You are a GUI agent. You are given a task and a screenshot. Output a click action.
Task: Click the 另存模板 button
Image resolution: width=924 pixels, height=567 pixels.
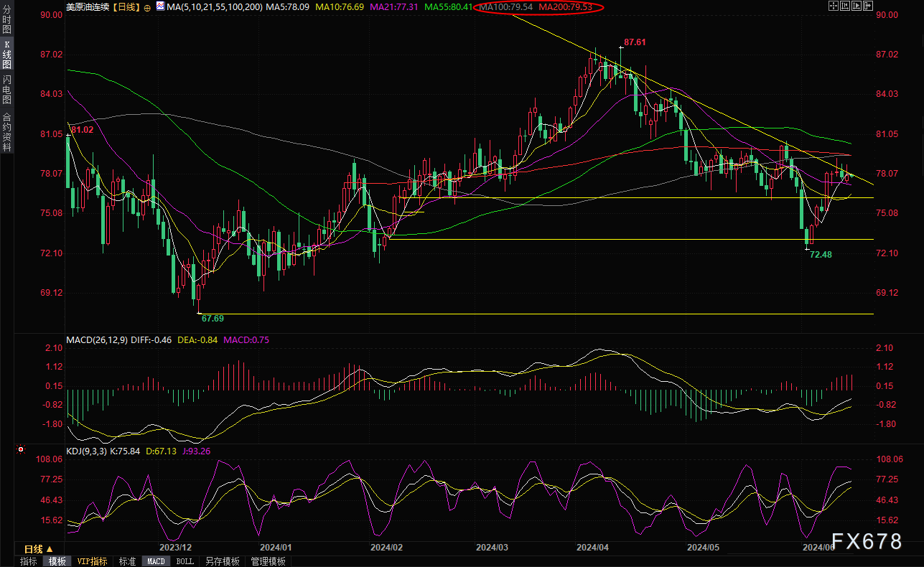[222, 561]
